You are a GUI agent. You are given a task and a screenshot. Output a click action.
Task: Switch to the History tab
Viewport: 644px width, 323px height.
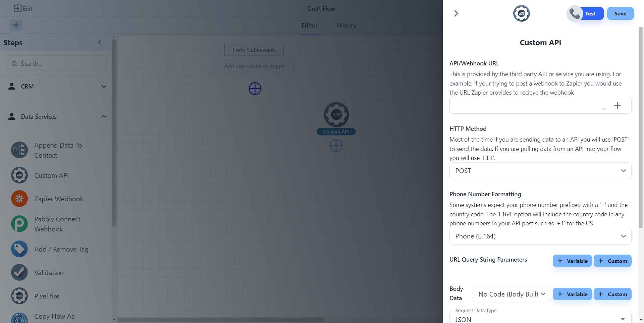click(346, 25)
